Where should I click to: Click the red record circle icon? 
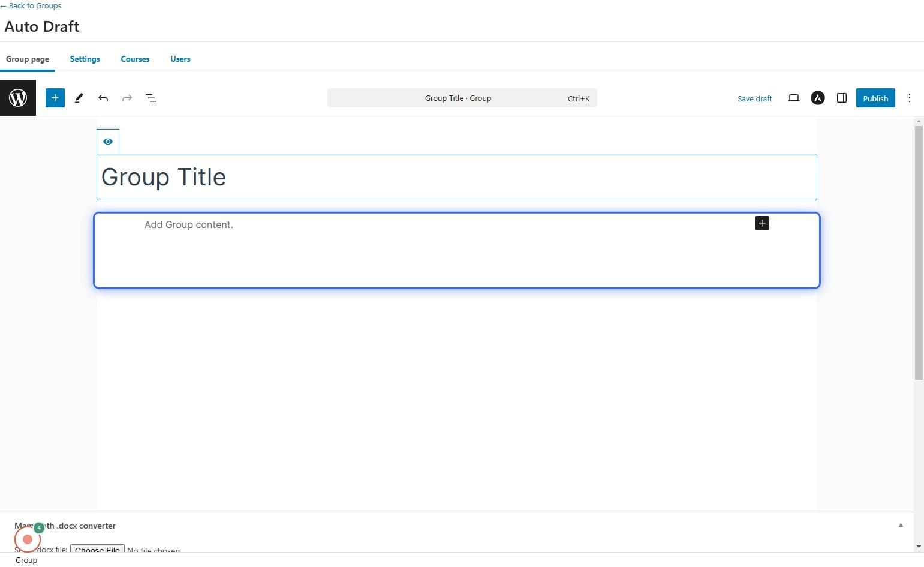pos(28,539)
